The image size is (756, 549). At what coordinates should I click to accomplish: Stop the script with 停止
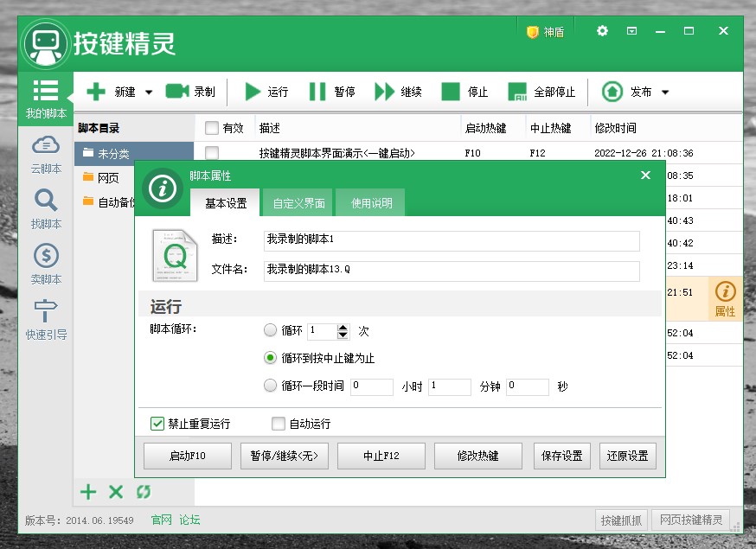coord(464,92)
